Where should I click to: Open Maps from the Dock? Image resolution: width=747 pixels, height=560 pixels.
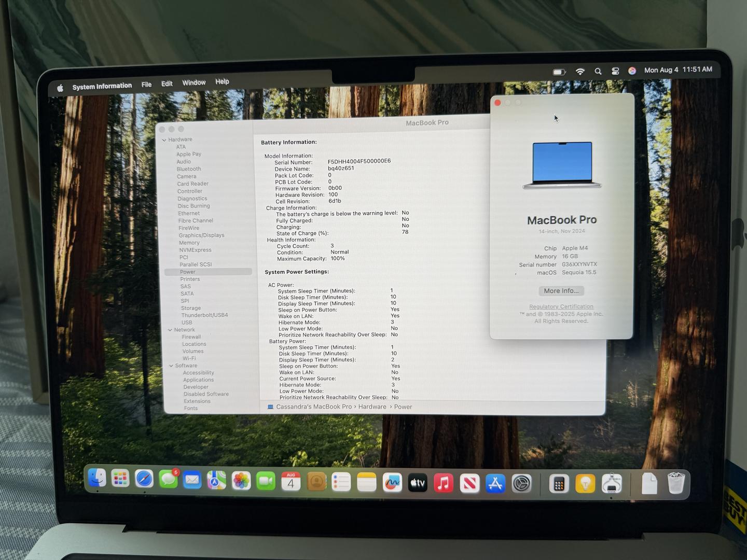[216, 480]
